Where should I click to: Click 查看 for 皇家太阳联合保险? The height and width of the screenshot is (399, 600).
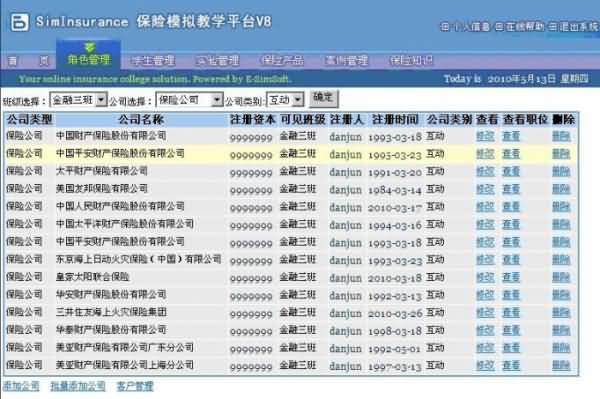click(x=511, y=277)
